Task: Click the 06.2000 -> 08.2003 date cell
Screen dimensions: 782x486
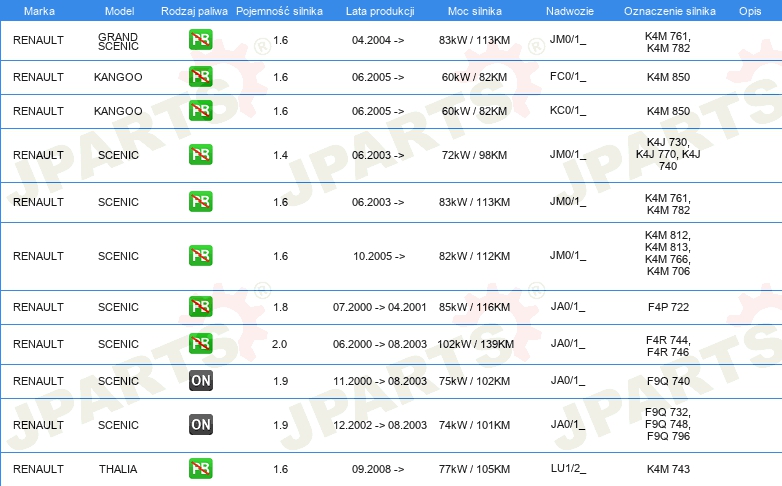Action: tap(380, 344)
